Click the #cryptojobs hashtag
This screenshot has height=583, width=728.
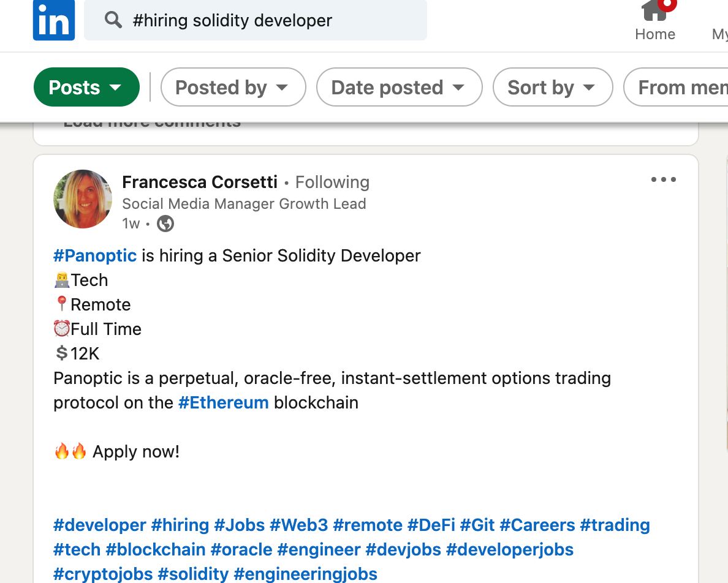(x=102, y=574)
